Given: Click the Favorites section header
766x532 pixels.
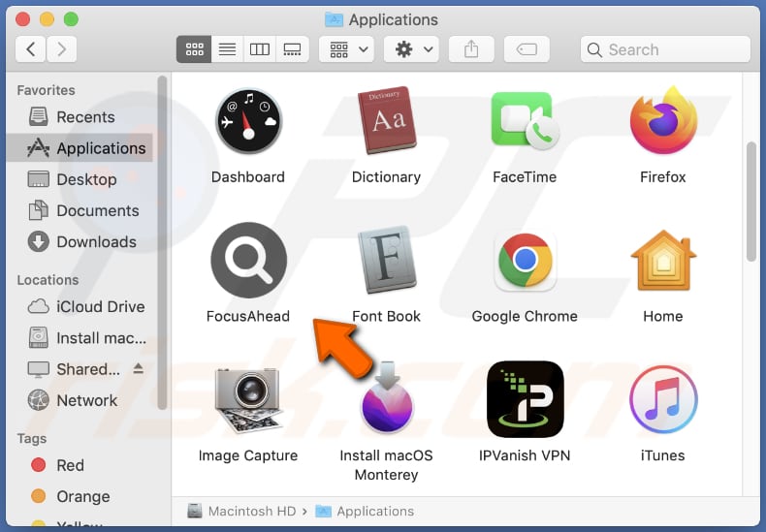Looking at the screenshot, I should [x=46, y=90].
